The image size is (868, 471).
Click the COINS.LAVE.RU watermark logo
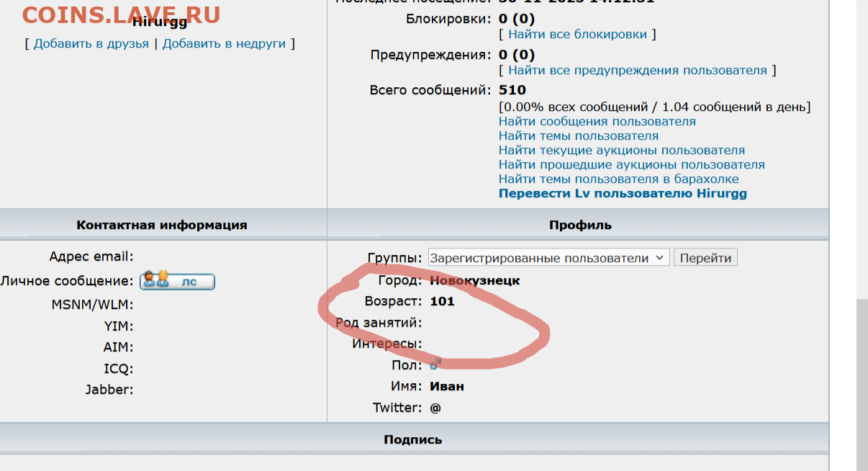coord(121,15)
